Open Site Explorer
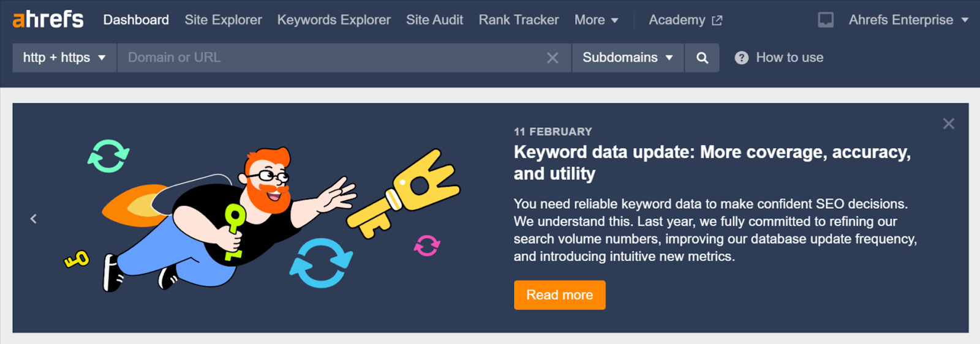This screenshot has height=344, width=980. (x=223, y=20)
